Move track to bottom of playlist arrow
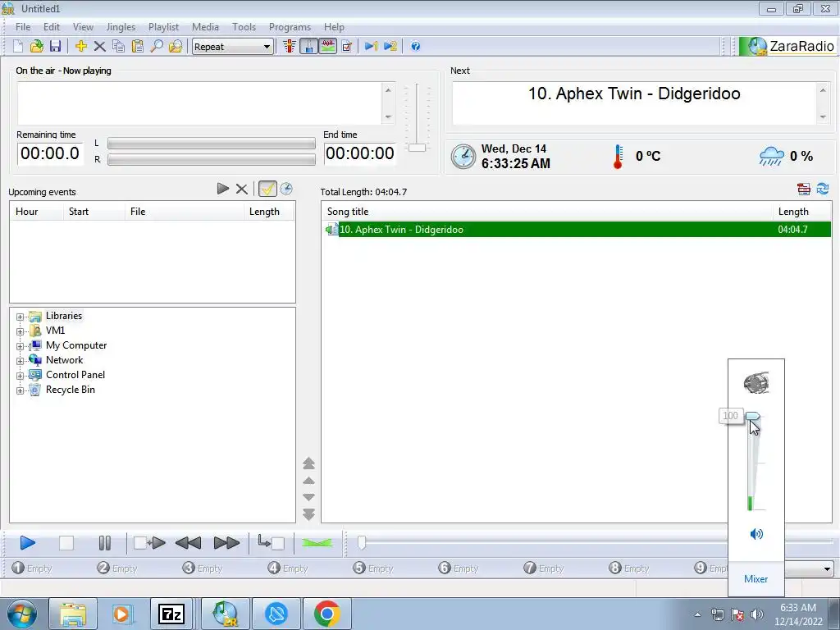The image size is (840, 630). (x=308, y=514)
